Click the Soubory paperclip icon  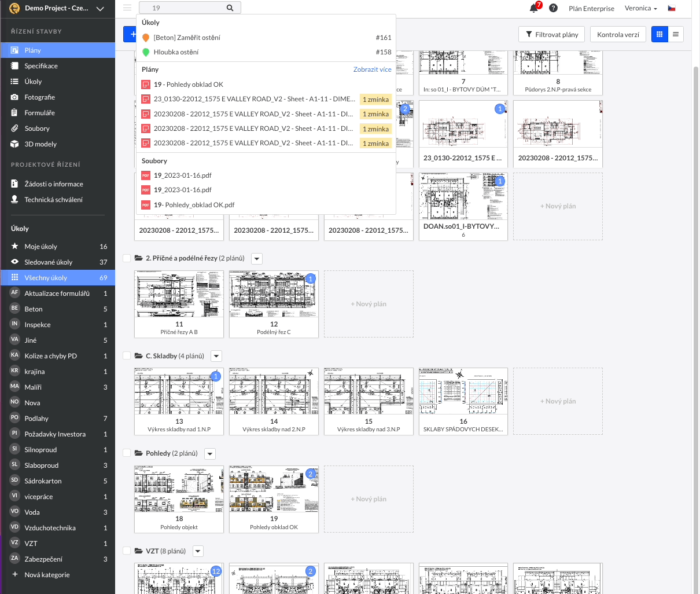(14, 129)
